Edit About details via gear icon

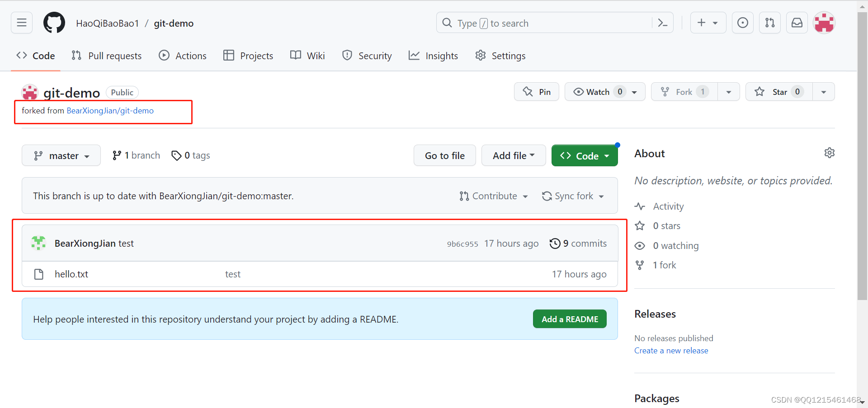[829, 153]
